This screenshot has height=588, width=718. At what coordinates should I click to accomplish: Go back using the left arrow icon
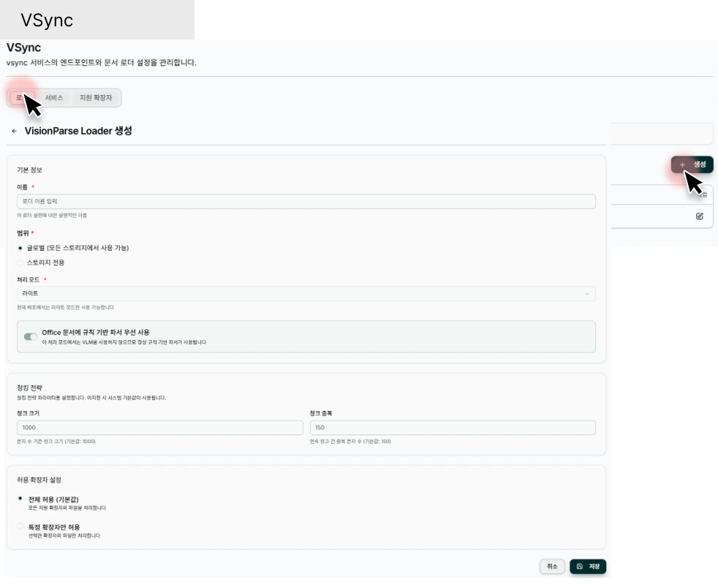click(14, 131)
